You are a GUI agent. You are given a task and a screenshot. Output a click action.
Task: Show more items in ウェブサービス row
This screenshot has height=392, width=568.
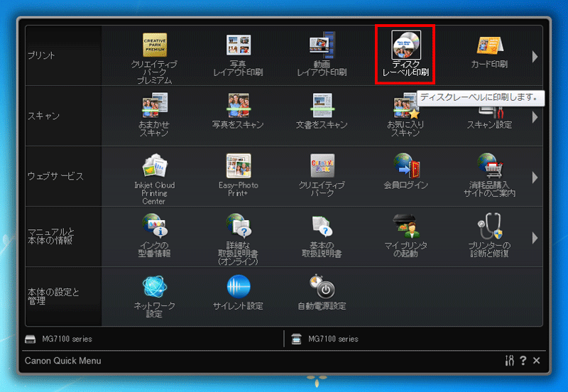(x=535, y=178)
